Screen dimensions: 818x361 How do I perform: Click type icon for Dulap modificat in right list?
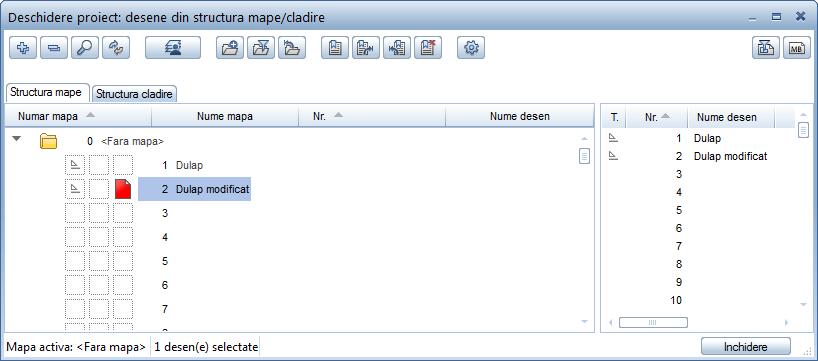tap(614, 156)
